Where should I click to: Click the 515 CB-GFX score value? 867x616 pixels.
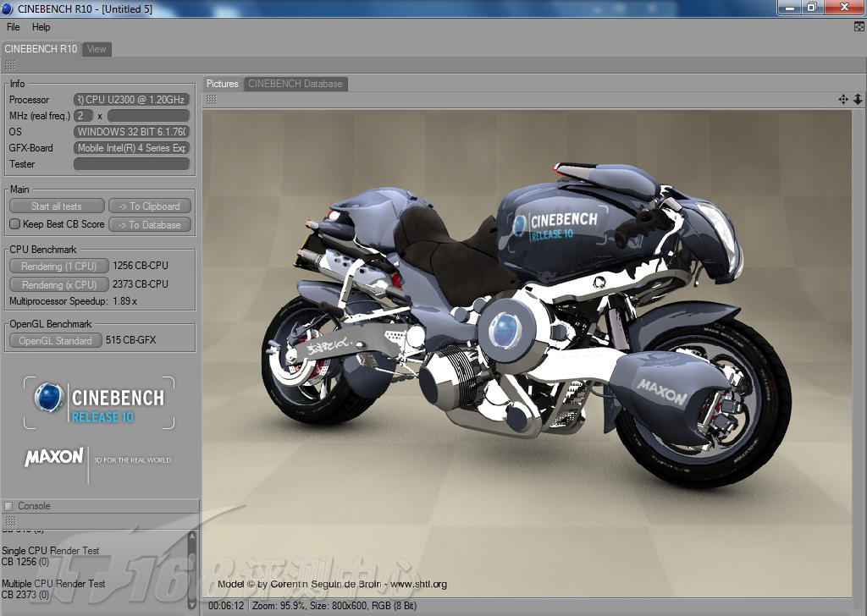[x=131, y=340]
